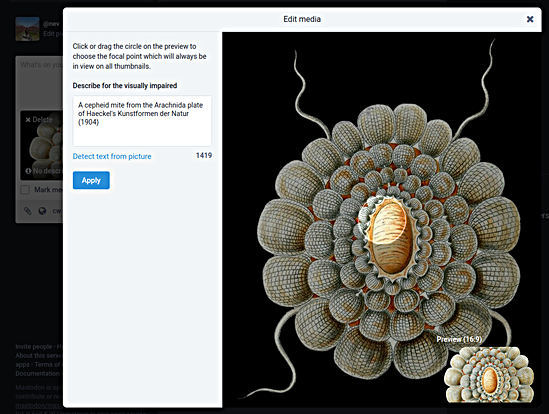Click the Edit media dialog title

point(302,19)
